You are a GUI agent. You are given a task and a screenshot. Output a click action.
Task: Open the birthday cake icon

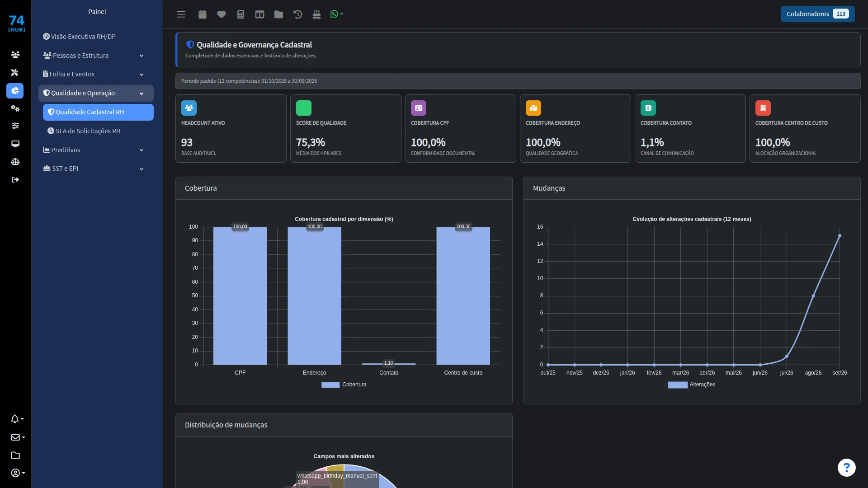316,14
